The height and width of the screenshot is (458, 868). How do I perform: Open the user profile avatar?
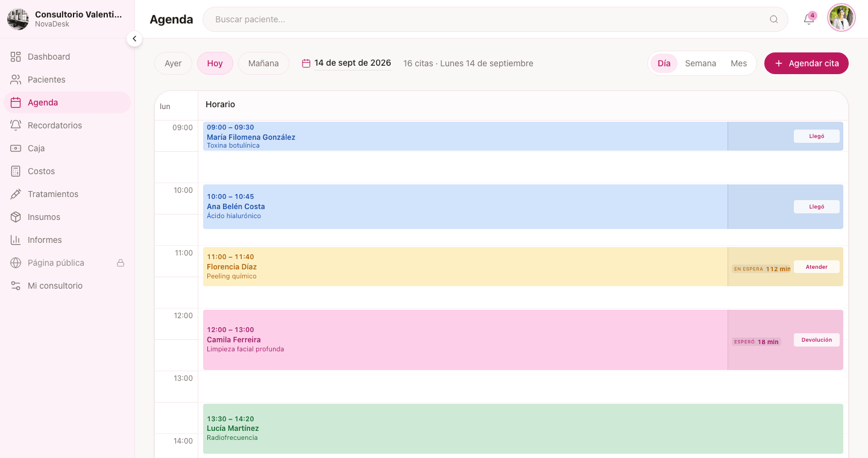click(841, 18)
